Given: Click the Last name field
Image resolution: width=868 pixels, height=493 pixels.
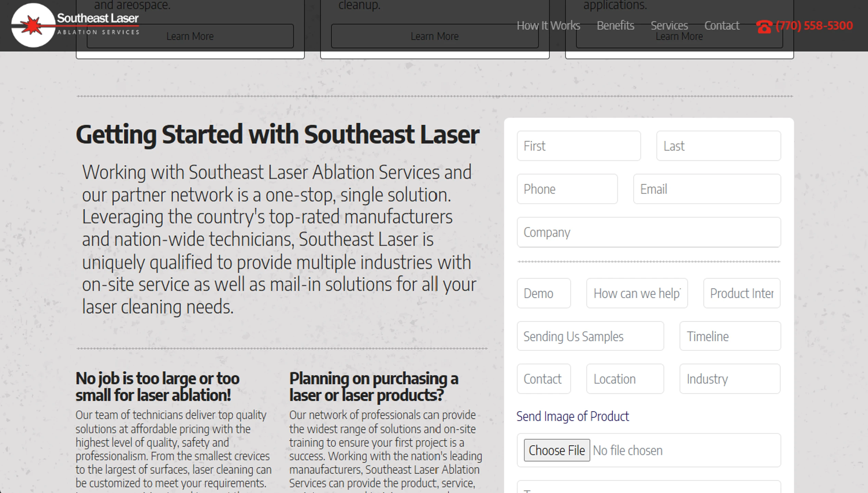Looking at the screenshot, I should pyautogui.click(x=718, y=146).
